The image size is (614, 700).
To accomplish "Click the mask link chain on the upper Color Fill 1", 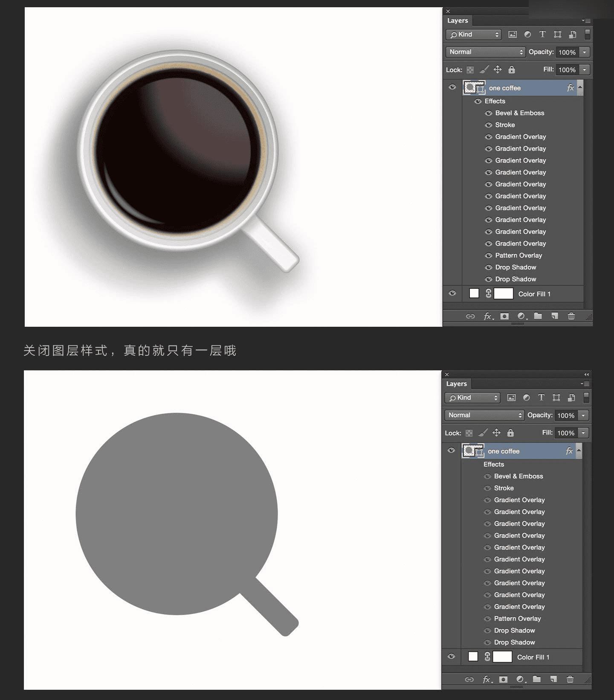I will (x=489, y=293).
